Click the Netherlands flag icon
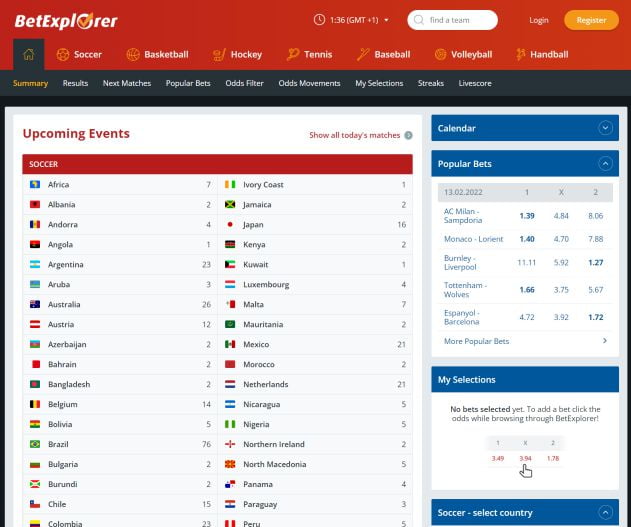 click(x=230, y=384)
